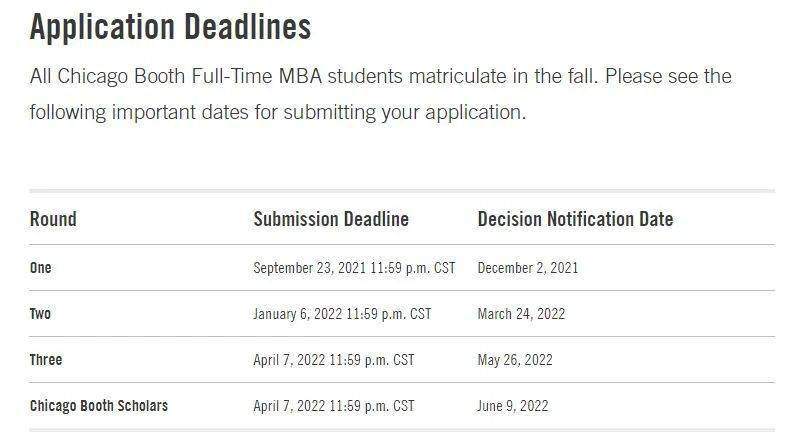
Task: Select the round Three row label
Action: click(46, 360)
